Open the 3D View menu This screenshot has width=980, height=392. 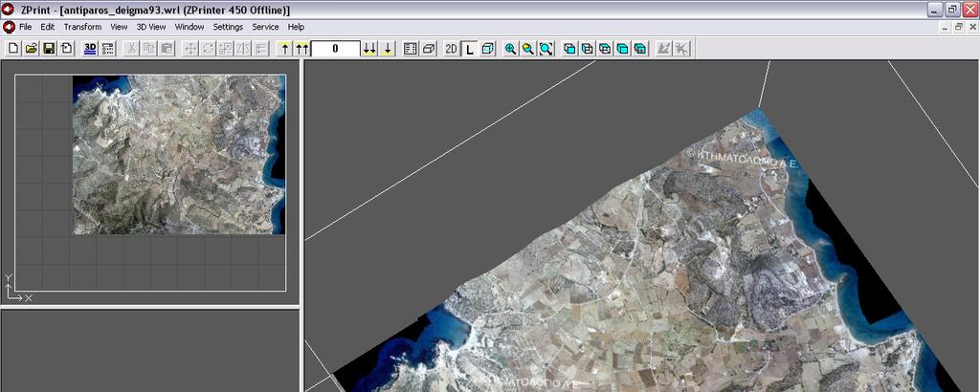pos(151,27)
